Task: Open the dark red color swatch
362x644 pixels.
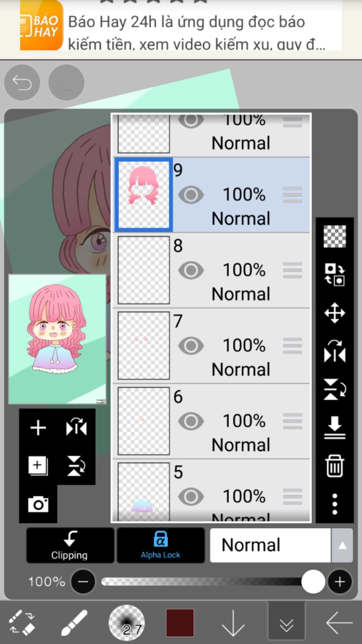Action: coord(180,623)
